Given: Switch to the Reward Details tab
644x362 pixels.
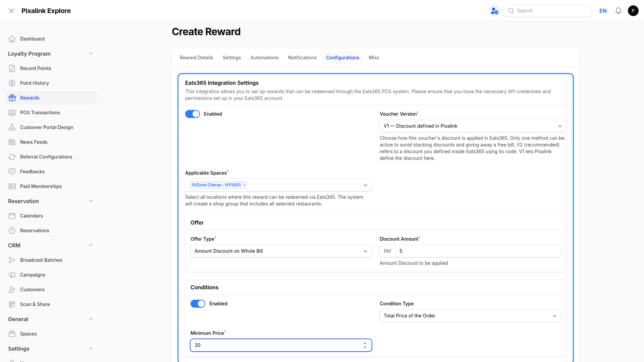Looking at the screenshot, I should (x=197, y=58).
